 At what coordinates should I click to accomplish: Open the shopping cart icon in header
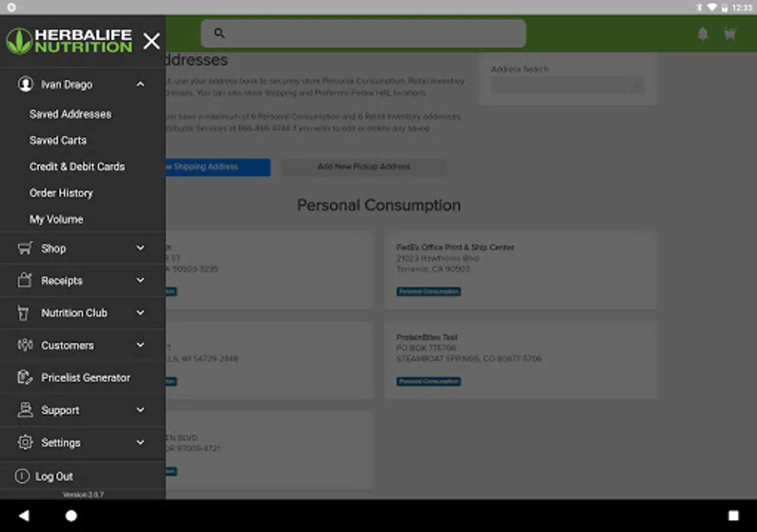(730, 34)
